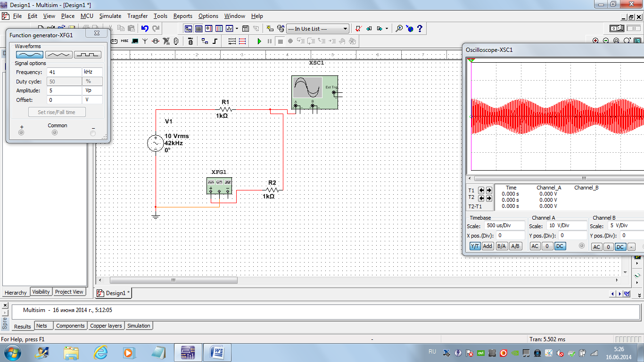Open the globe website icon

(410, 28)
